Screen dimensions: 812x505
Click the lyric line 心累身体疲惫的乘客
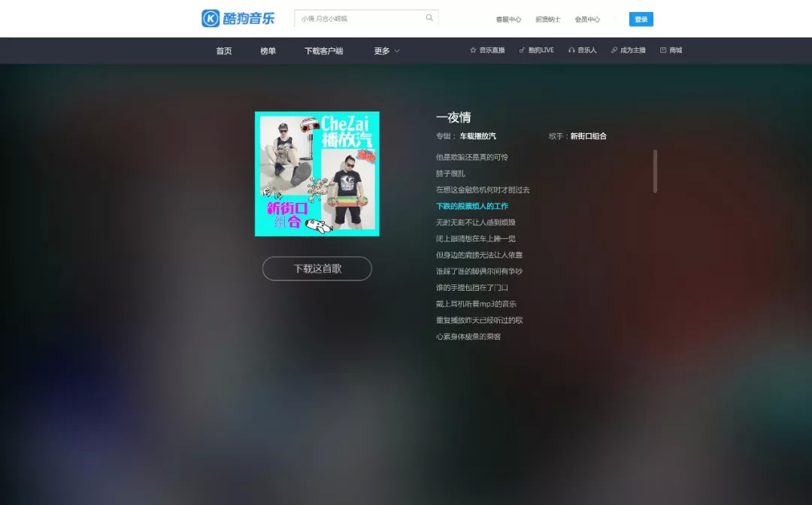point(468,337)
